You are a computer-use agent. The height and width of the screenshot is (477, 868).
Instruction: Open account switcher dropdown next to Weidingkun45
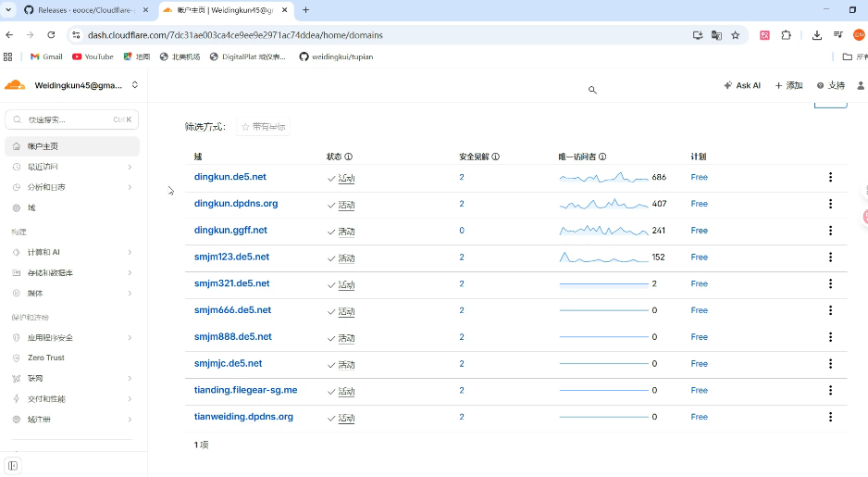[x=134, y=85]
